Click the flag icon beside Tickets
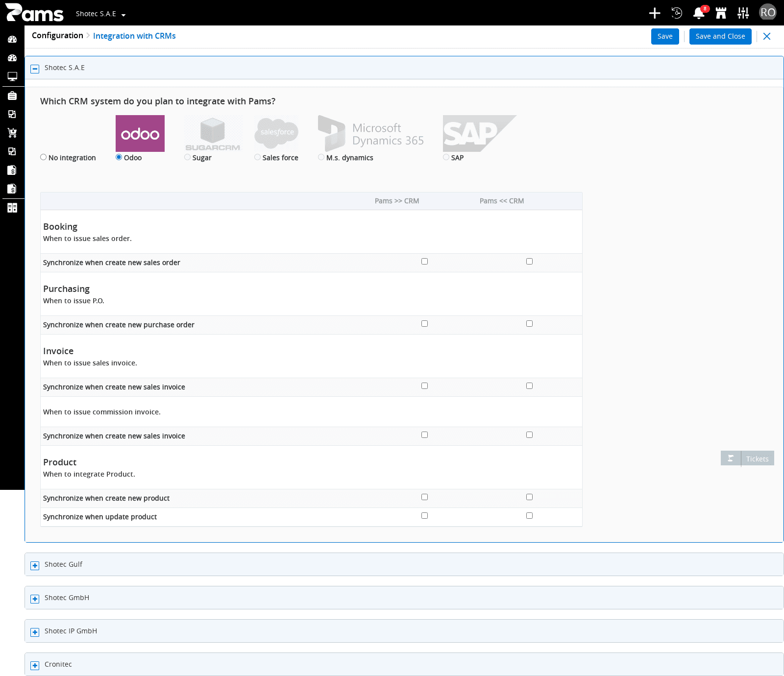The image size is (784, 676). point(731,458)
